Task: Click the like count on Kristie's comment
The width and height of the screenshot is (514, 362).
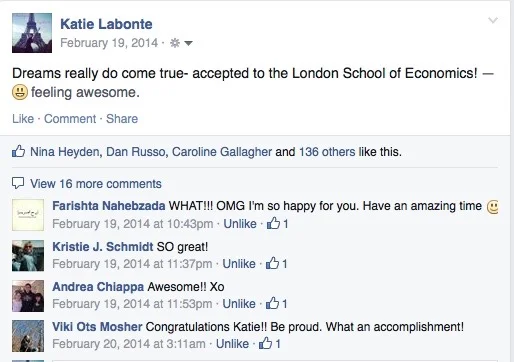Action: click(276, 264)
